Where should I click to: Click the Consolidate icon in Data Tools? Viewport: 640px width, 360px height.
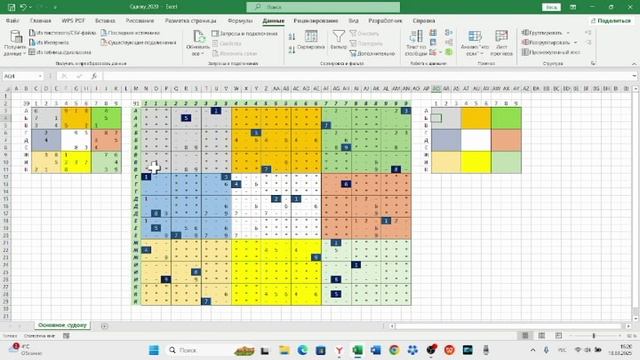(x=449, y=33)
